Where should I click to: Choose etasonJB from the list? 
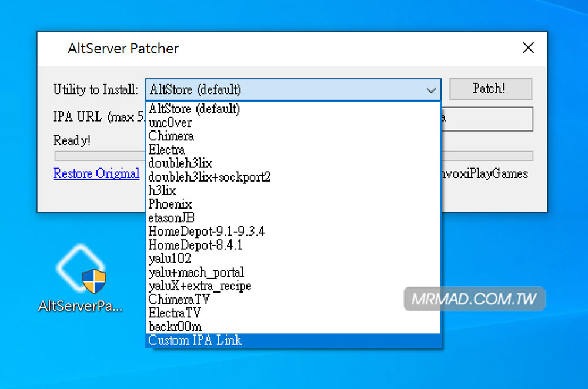pos(293,217)
